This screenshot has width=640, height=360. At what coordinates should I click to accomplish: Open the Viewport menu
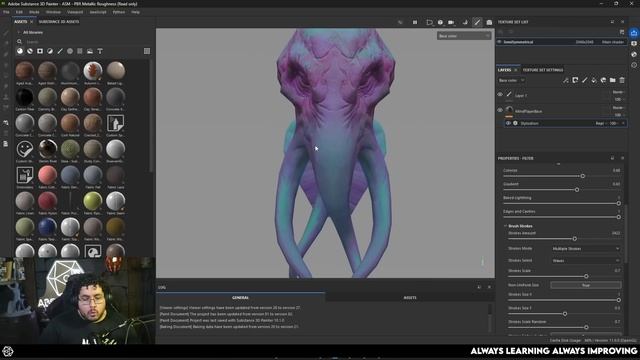(75, 12)
